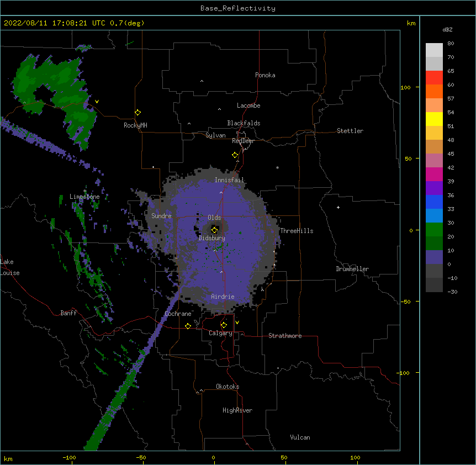Click the dark gray -10 dBZ legend swatch

[x=434, y=285]
